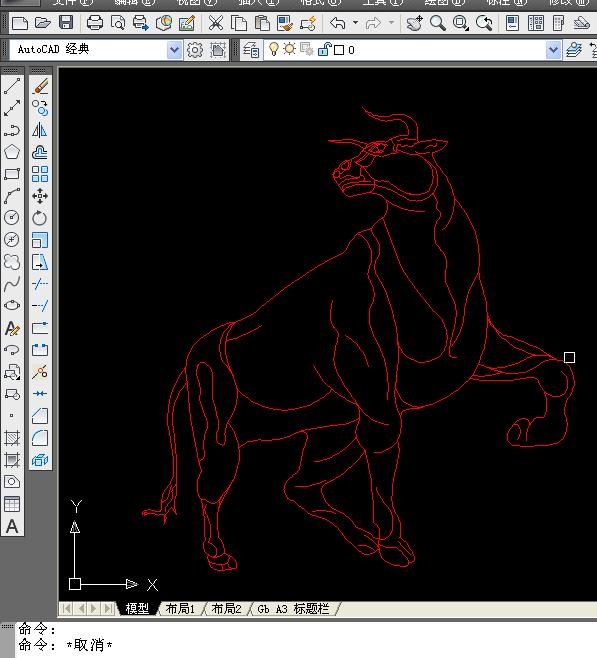Select the Mirror tool

tap(40, 130)
